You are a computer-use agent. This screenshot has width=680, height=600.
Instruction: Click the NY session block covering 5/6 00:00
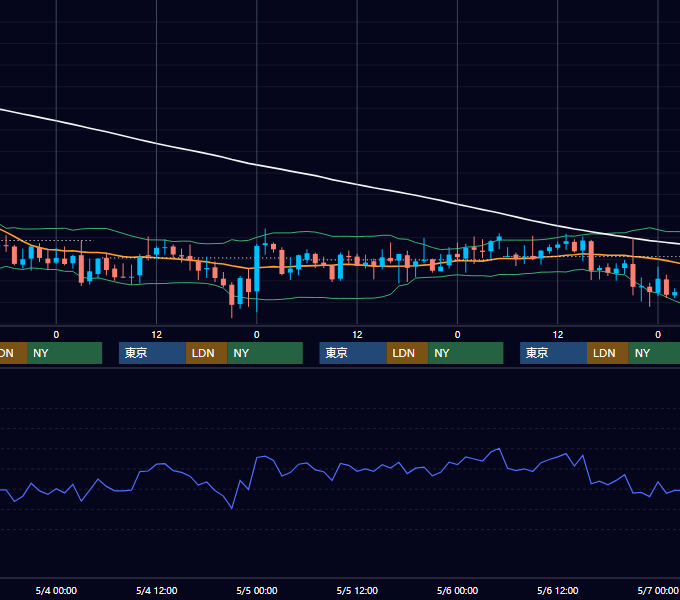click(466, 353)
